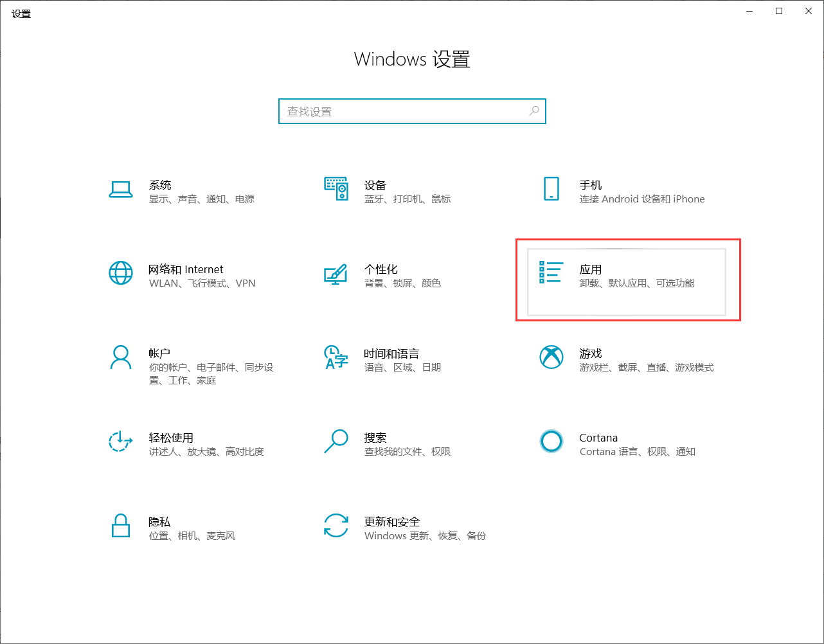Open the clock-letter icon for 时间和语言
Viewport: 824px width, 644px height.
336,357
